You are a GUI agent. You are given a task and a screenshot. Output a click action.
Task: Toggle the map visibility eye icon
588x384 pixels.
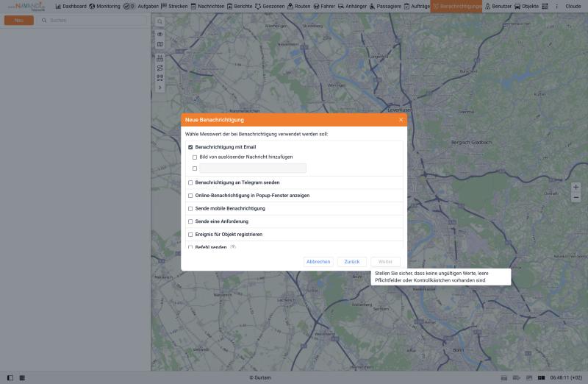159,34
